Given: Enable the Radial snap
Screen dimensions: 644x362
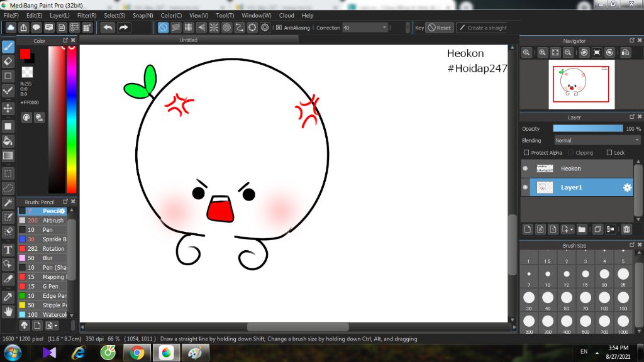Looking at the screenshot, I should pyautogui.click(x=214, y=28).
